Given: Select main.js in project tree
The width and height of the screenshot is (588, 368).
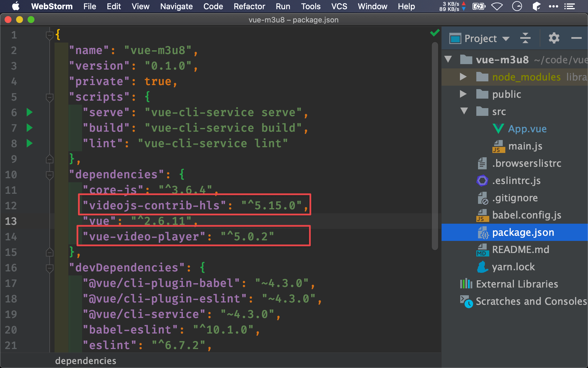Looking at the screenshot, I should point(525,146).
